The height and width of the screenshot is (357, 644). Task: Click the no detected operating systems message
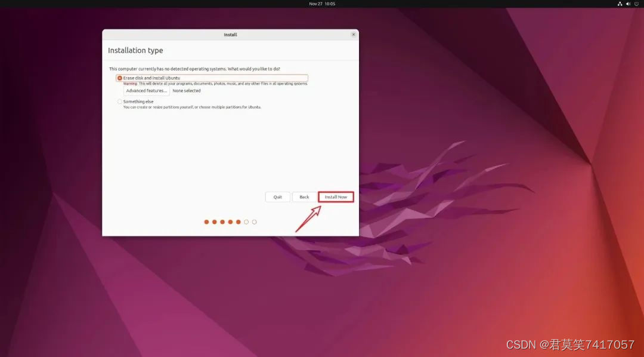(194, 69)
